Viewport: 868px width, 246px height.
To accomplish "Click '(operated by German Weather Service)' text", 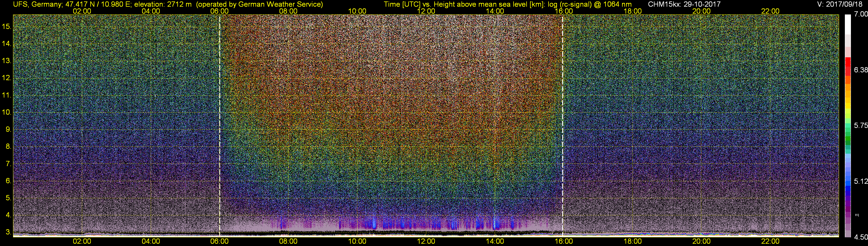I will click(x=260, y=4).
